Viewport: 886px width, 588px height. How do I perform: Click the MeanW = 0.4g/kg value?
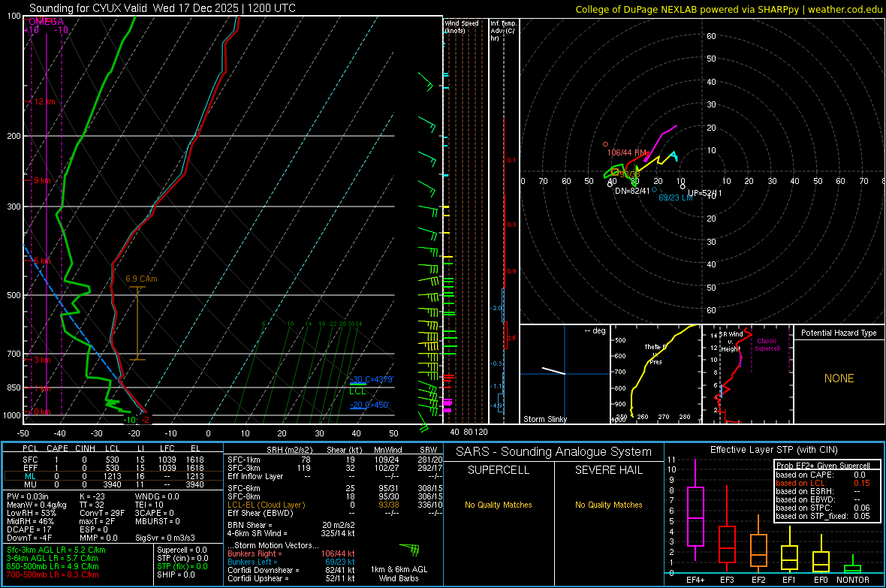click(36, 505)
